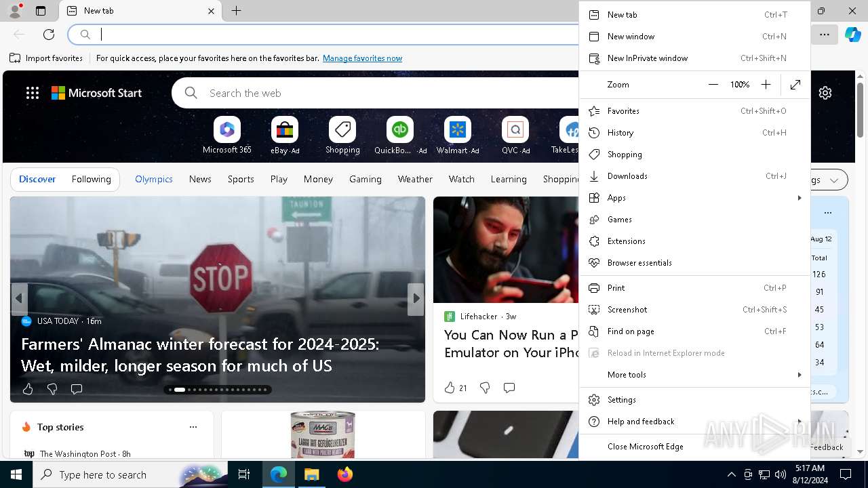Open the profile icon
The width and height of the screenshot is (868, 488).
pyautogui.click(x=15, y=10)
